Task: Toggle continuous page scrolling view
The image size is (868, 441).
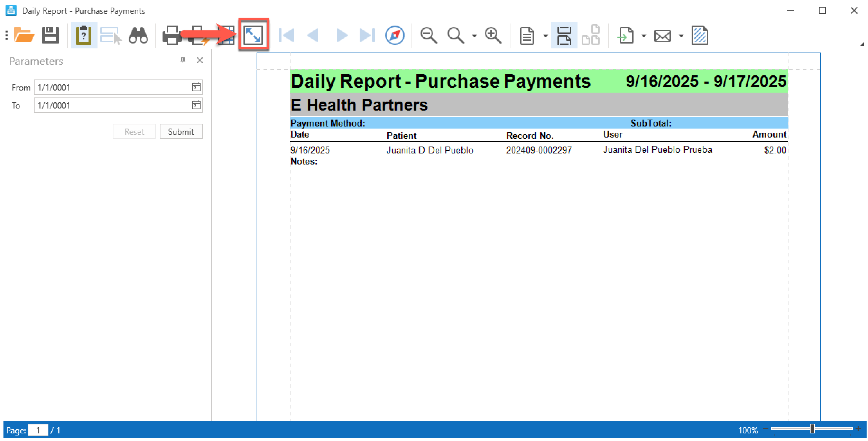Action: pos(564,35)
